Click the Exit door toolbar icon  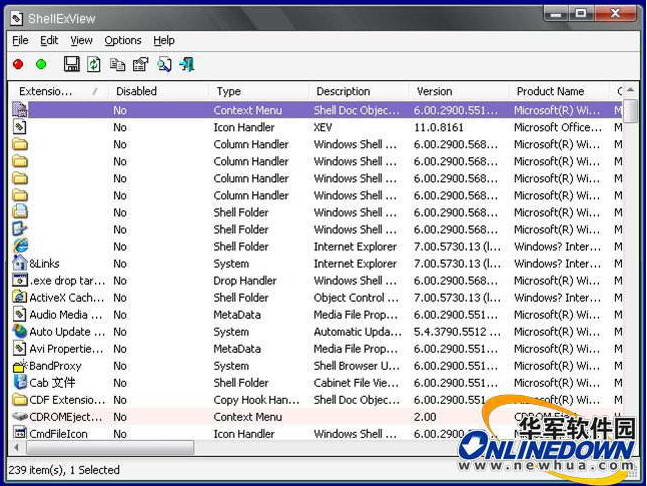click(187, 64)
